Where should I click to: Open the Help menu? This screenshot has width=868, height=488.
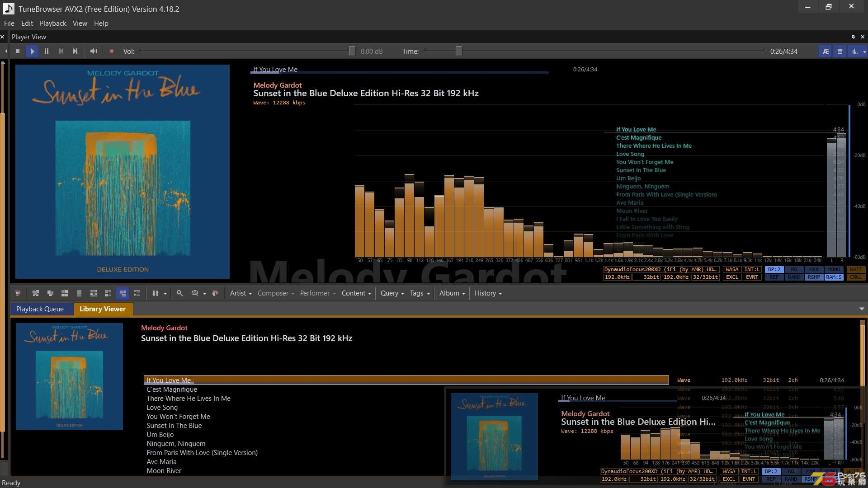[101, 23]
